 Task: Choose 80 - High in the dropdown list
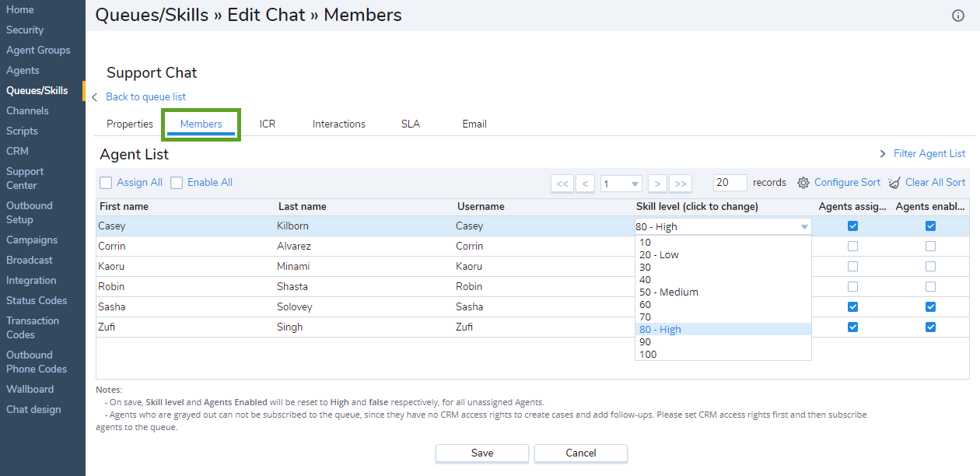[x=723, y=330]
